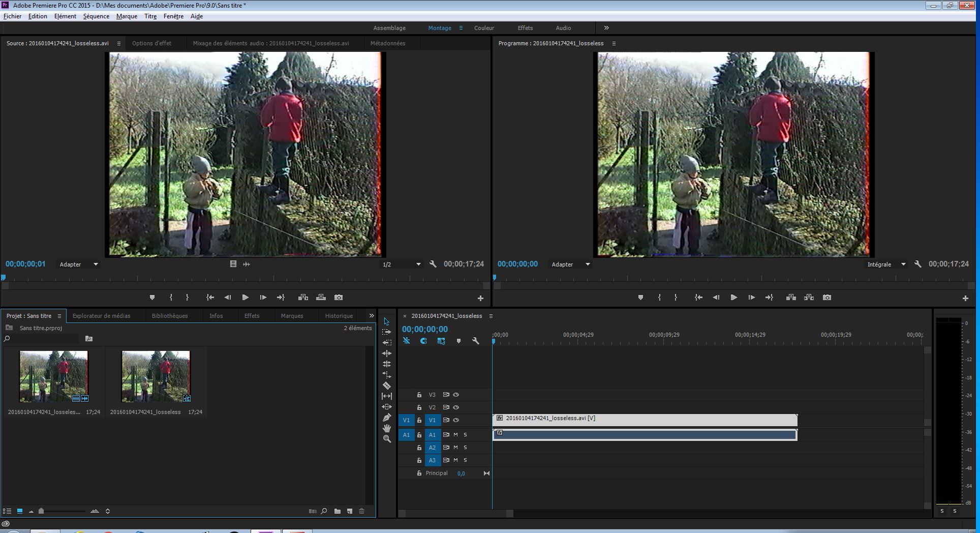Open Source monitor Adapter zoom dropdown
This screenshot has height=533, width=980.
click(x=79, y=264)
